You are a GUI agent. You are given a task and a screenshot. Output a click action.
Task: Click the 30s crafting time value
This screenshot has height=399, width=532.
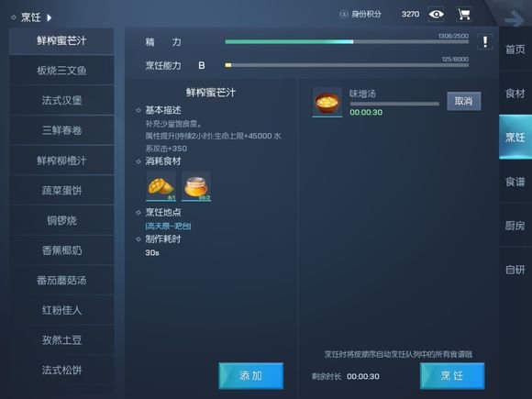click(152, 253)
